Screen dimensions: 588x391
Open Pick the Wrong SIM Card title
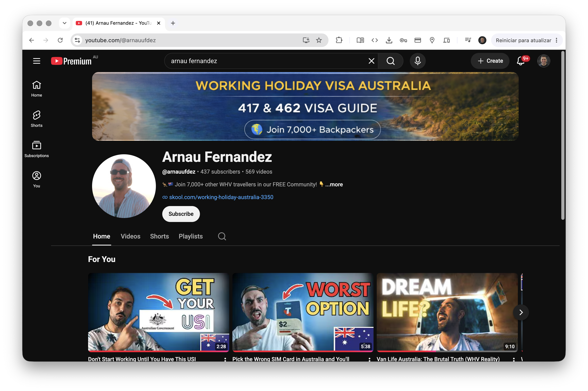[x=291, y=359]
